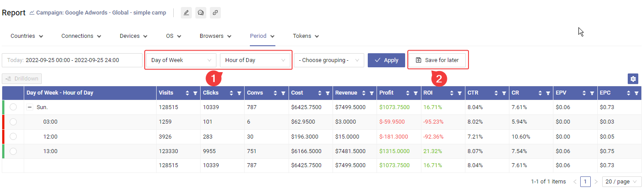Sort the Visits column
Screen dimensions: 644x194
[x=188, y=93]
